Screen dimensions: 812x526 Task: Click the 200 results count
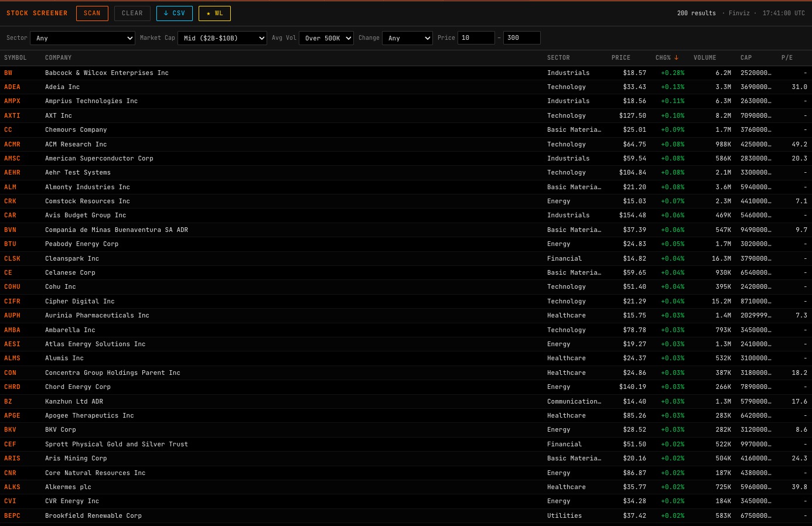[x=696, y=13]
